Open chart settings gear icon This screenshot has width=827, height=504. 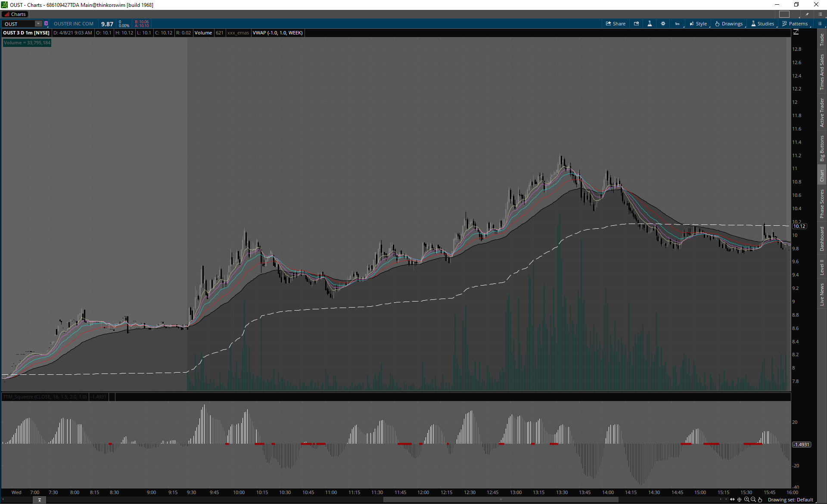tap(663, 24)
